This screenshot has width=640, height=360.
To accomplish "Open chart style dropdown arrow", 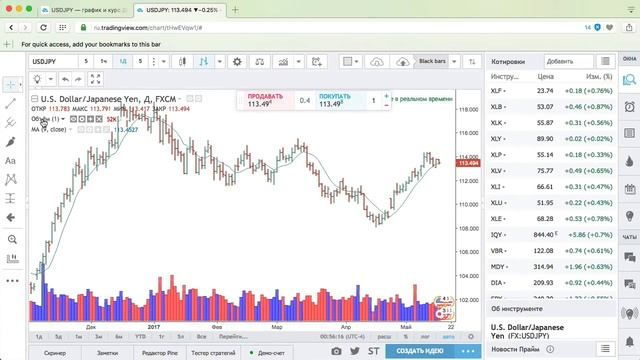I will coord(220,62).
